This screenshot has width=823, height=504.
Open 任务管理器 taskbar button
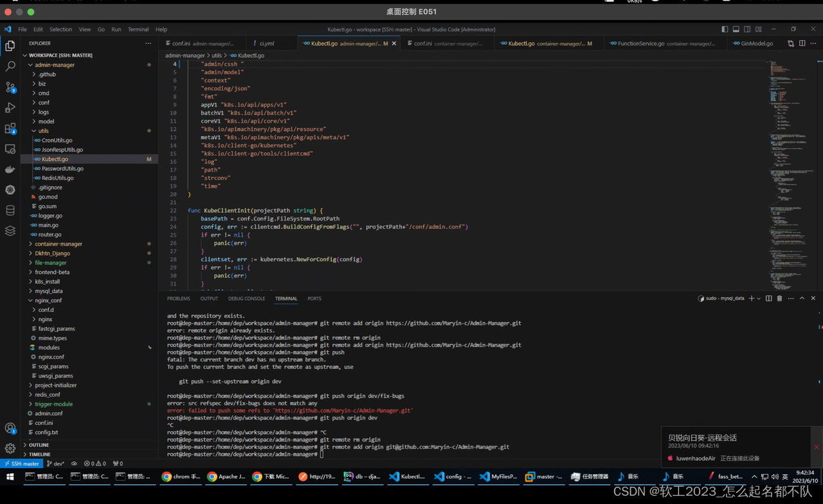coord(590,477)
